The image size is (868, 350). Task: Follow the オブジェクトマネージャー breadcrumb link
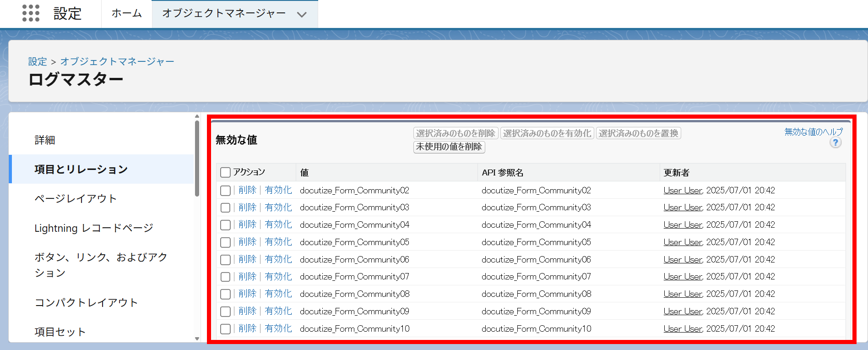click(x=117, y=61)
